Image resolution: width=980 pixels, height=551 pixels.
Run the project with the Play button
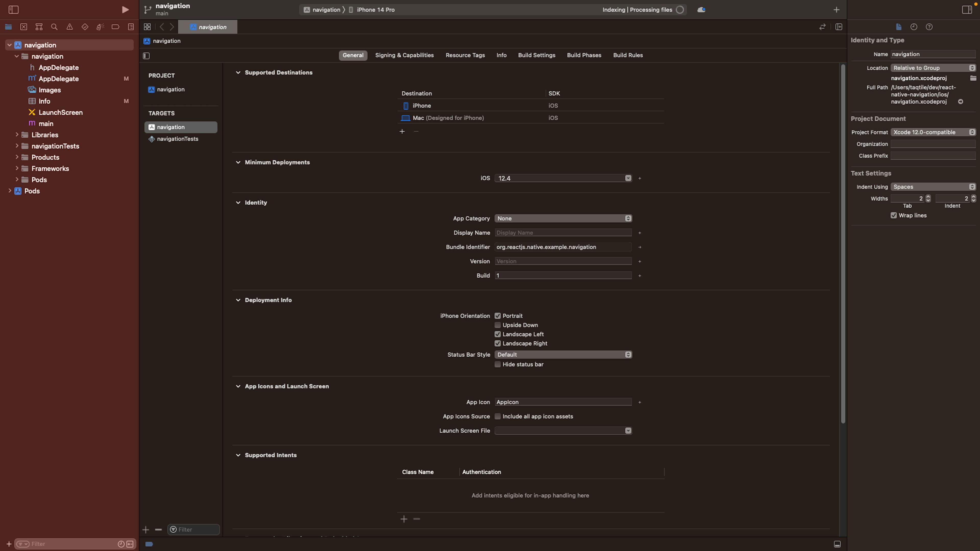pos(125,9)
